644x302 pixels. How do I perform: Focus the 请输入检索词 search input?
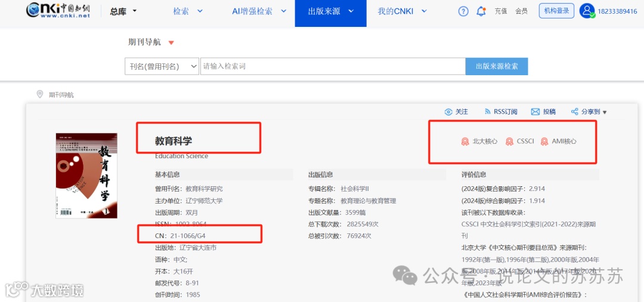click(333, 66)
